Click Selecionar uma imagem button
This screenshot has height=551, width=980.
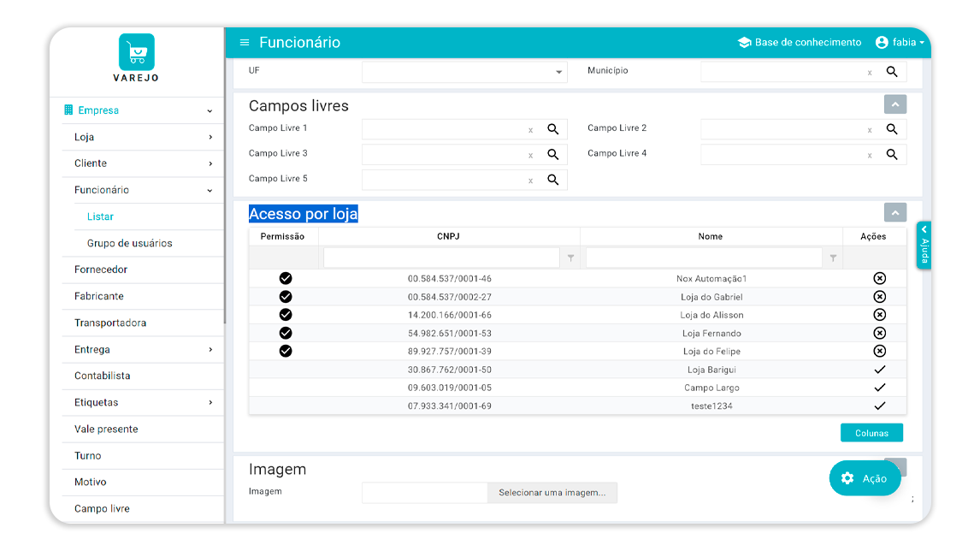tap(552, 493)
